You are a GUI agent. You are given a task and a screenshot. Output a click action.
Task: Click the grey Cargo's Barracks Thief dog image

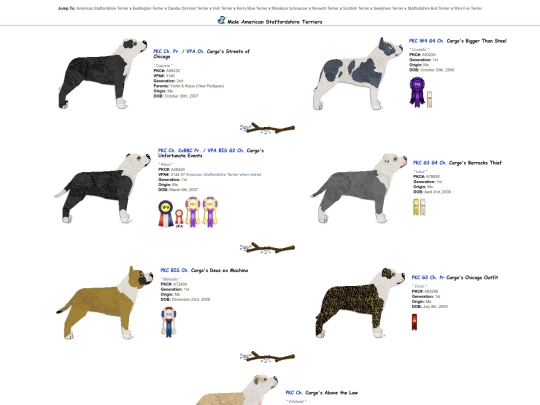(x=359, y=188)
